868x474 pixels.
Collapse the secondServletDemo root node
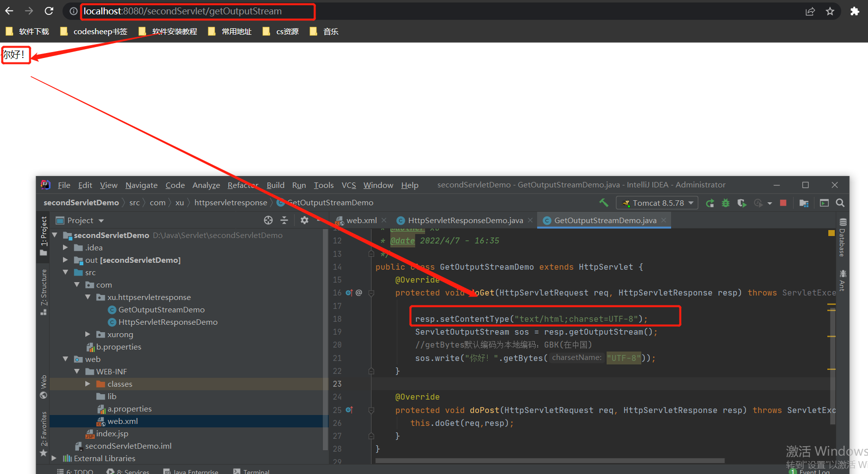point(55,235)
